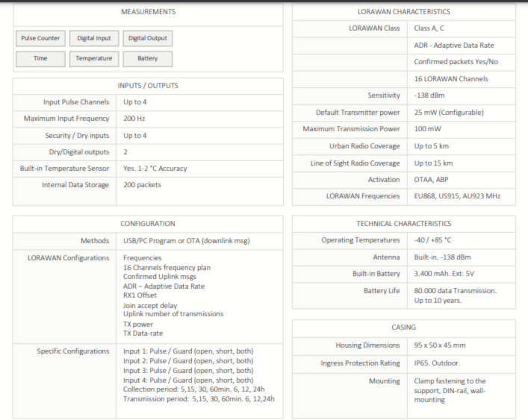528x420 pixels.
Task: Select the 95 x 50 x 45 mm value
Action: pos(440,345)
